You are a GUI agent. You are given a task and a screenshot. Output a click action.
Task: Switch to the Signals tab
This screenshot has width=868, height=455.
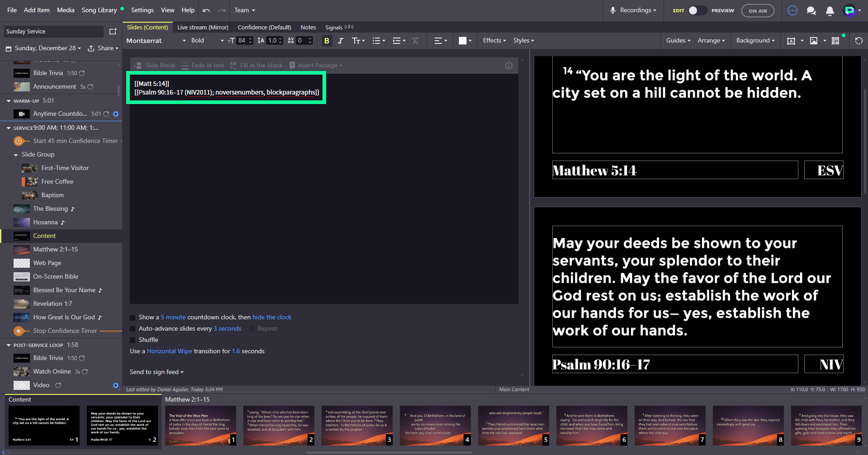pyautogui.click(x=339, y=27)
